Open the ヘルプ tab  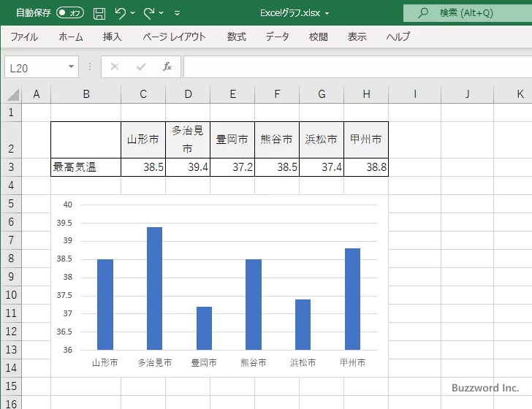pos(398,37)
